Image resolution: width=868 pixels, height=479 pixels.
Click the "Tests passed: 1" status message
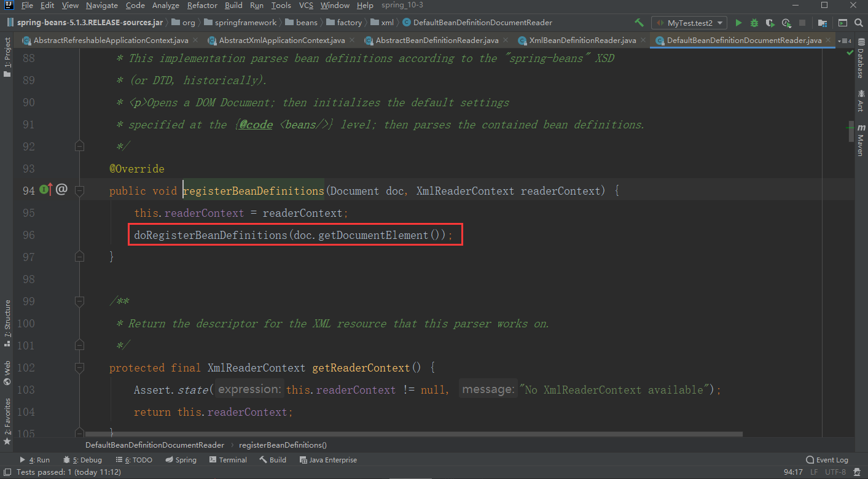point(69,472)
